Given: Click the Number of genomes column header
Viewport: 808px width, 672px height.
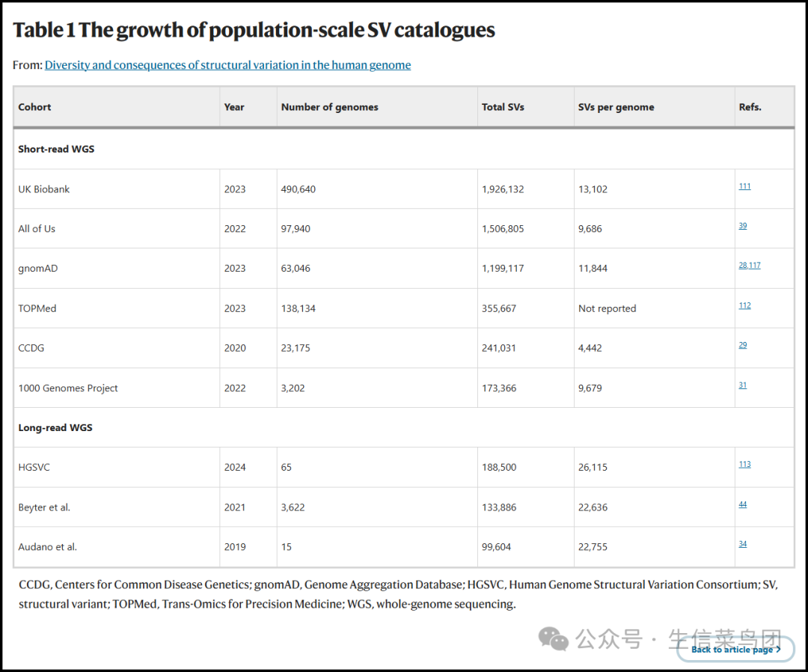Looking at the screenshot, I should click(x=329, y=107).
